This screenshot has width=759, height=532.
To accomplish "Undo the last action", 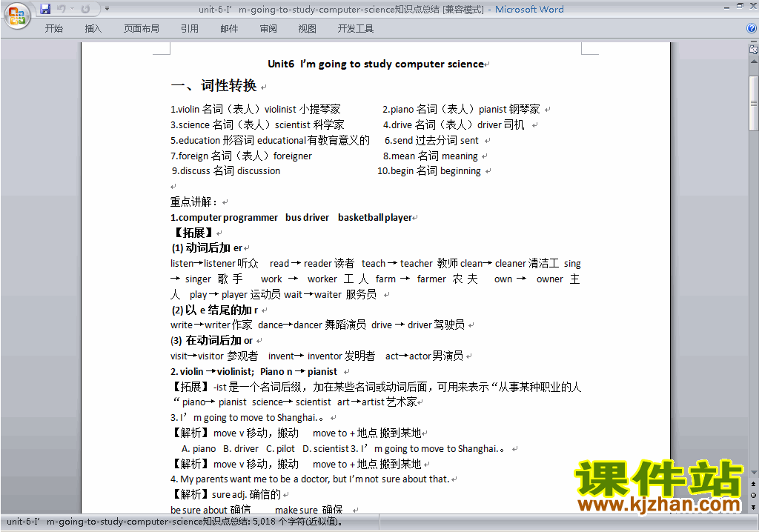I will pyautogui.click(x=61, y=9).
